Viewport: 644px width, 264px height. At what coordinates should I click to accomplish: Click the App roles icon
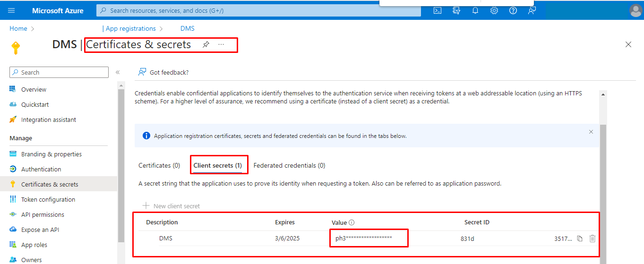[x=13, y=245]
